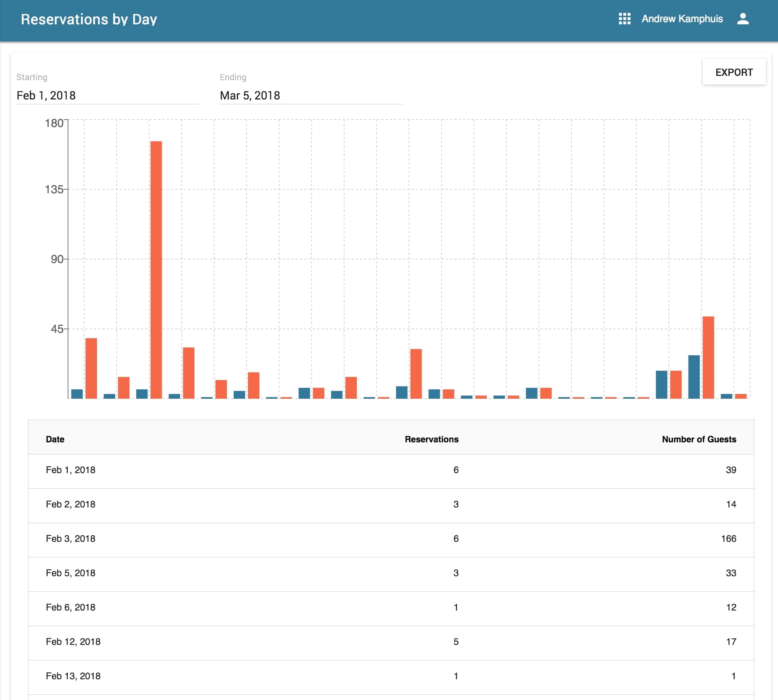Click the Number of Guests column header
778x700 pixels.
(699, 439)
